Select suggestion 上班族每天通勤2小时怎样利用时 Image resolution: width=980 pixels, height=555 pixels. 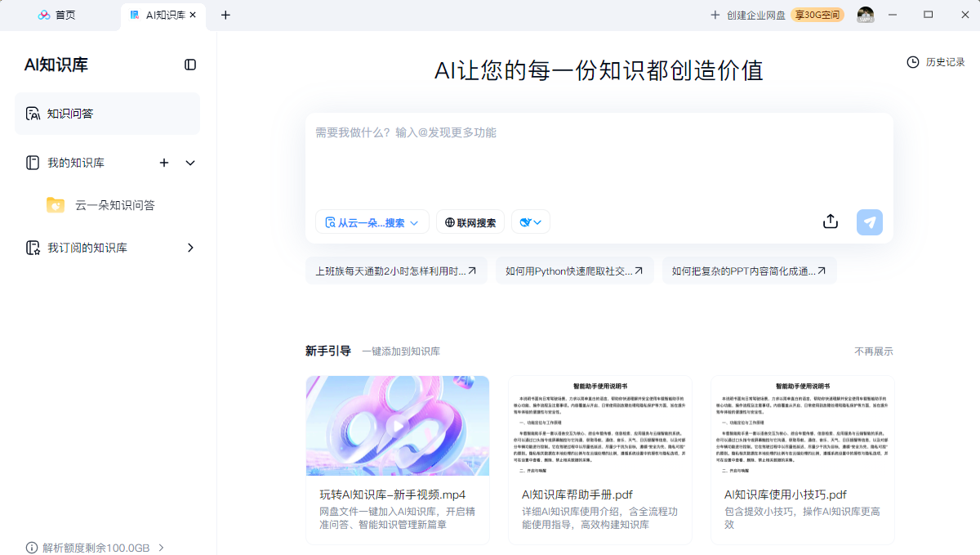396,271
